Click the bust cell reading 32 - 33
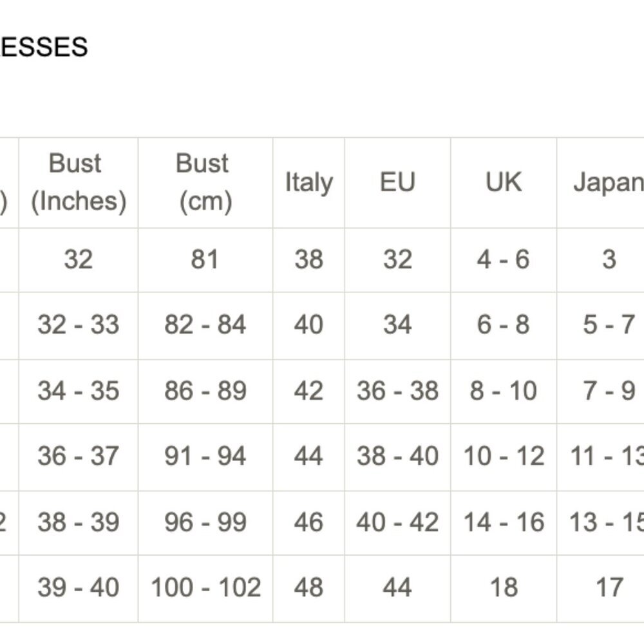Image resolution: width=644 pixels, height=644 pixels. pos(79,325)
